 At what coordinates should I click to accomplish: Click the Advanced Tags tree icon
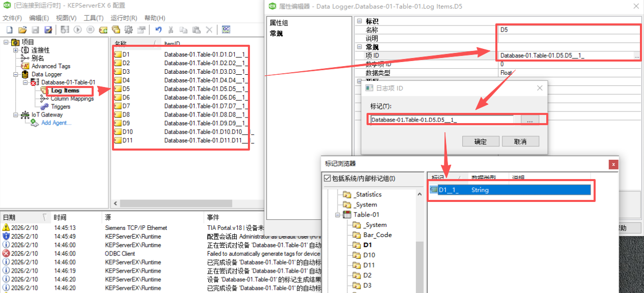[25, 66]
